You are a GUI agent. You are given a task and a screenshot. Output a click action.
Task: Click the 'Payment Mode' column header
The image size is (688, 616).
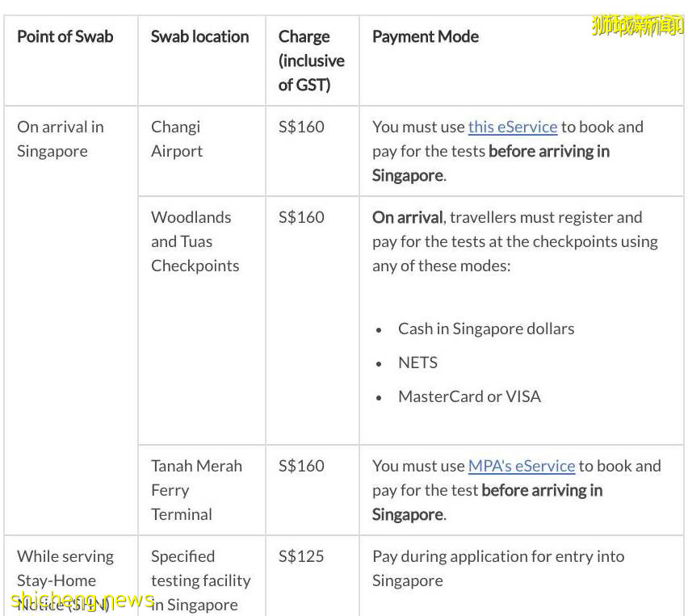tap(425, 36)
